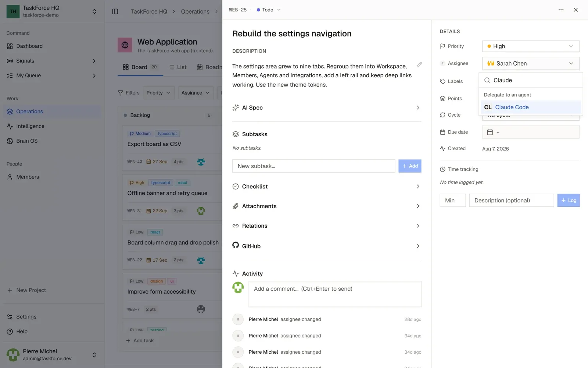Click the edit description pencil icon

tap(419, 65)
